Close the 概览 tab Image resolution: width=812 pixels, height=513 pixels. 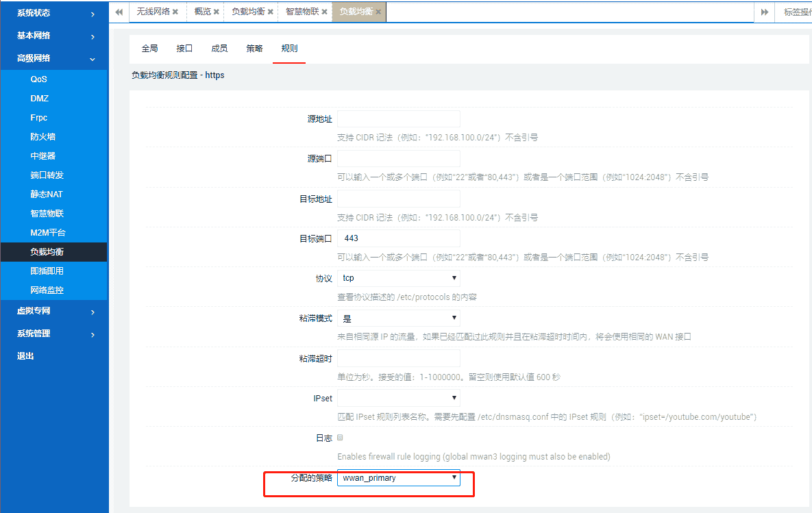[217, 12]
